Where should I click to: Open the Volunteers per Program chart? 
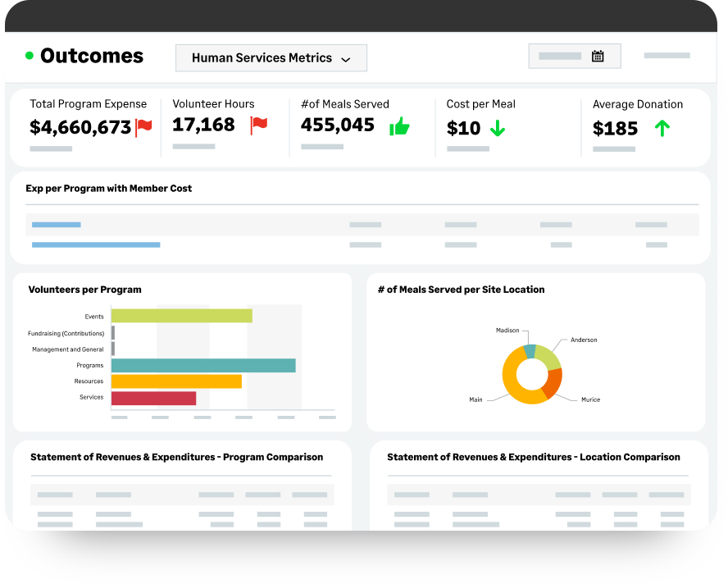pos(84,290)
